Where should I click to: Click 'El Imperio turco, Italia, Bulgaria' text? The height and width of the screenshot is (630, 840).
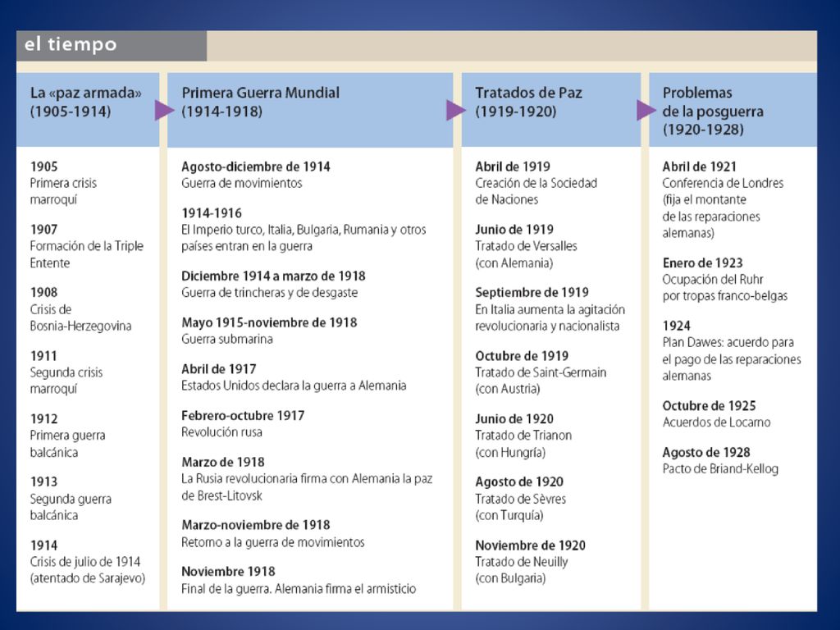260,230
